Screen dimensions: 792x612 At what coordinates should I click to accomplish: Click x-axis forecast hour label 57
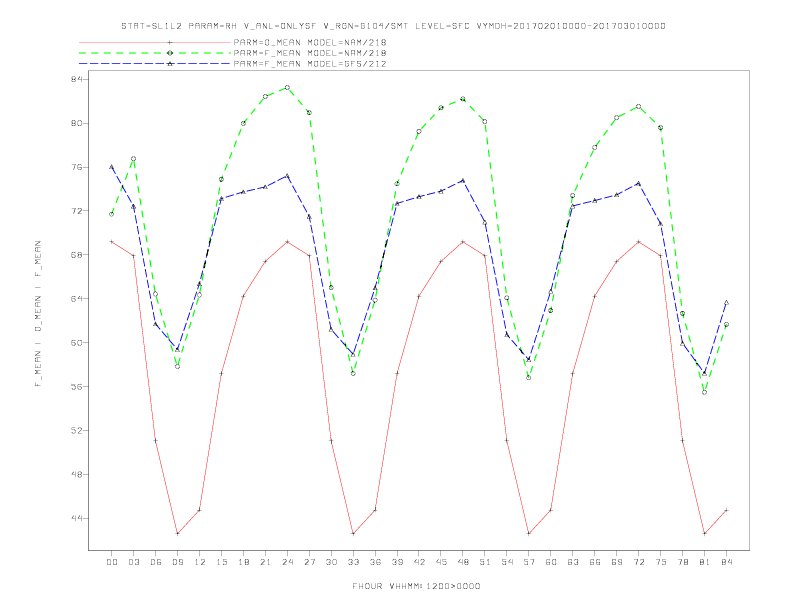[x=529, y=562]
